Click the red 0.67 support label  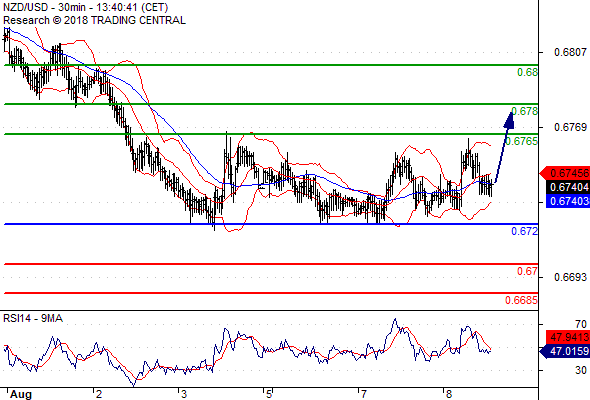coord(528,271)
